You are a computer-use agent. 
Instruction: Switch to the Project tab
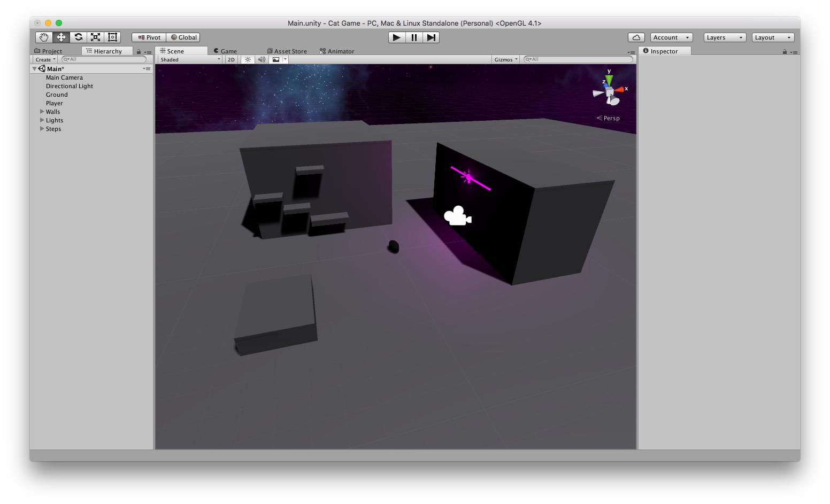click(x=49, y=51)
